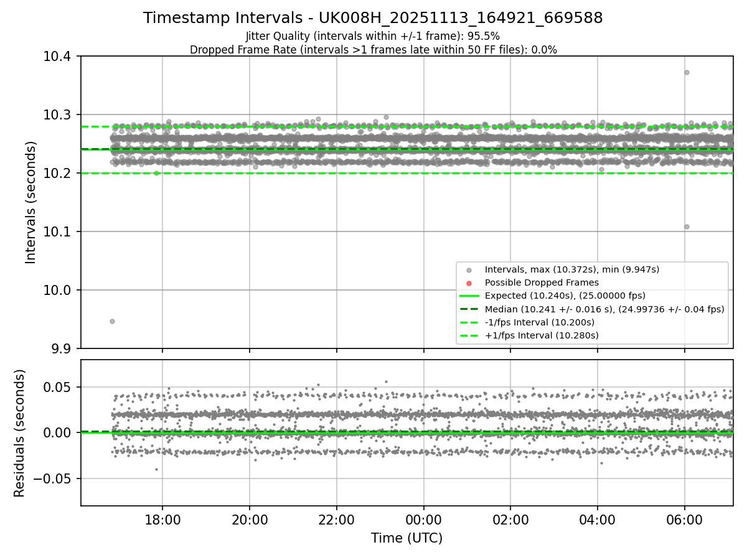
Task: Click the legend entry 'Median (10.241 +/- 0.016 s)'
Action: [x=604, y=309]
